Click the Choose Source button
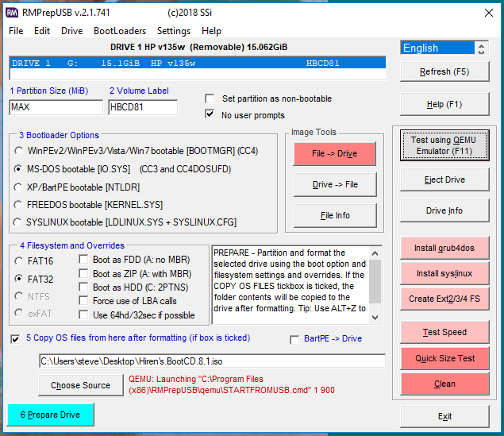 click(x=81, y=385)
